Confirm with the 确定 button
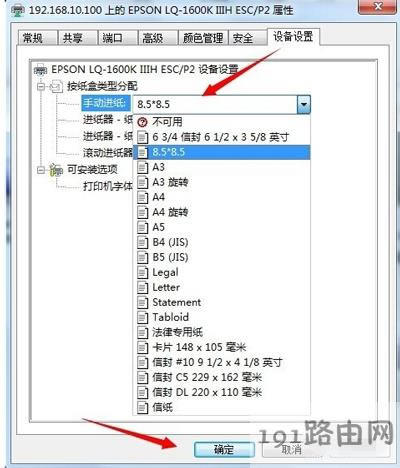 (x=224, y=450)
